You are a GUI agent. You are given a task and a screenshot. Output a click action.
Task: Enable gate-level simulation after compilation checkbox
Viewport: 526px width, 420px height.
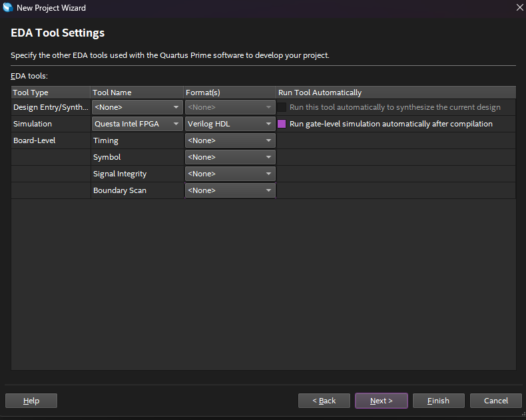click(282, 124)
